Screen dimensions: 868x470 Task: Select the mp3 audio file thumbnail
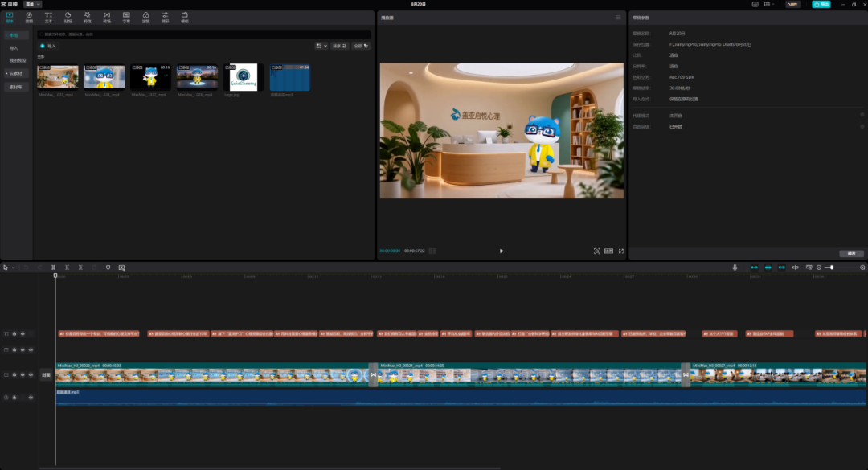(289, 77)
